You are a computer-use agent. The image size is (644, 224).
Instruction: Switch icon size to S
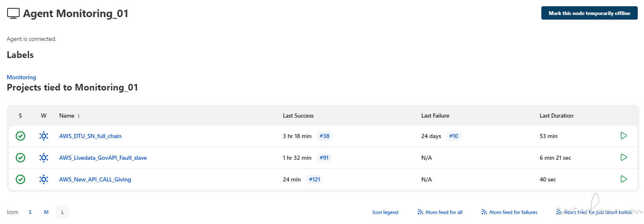(30, 212)
